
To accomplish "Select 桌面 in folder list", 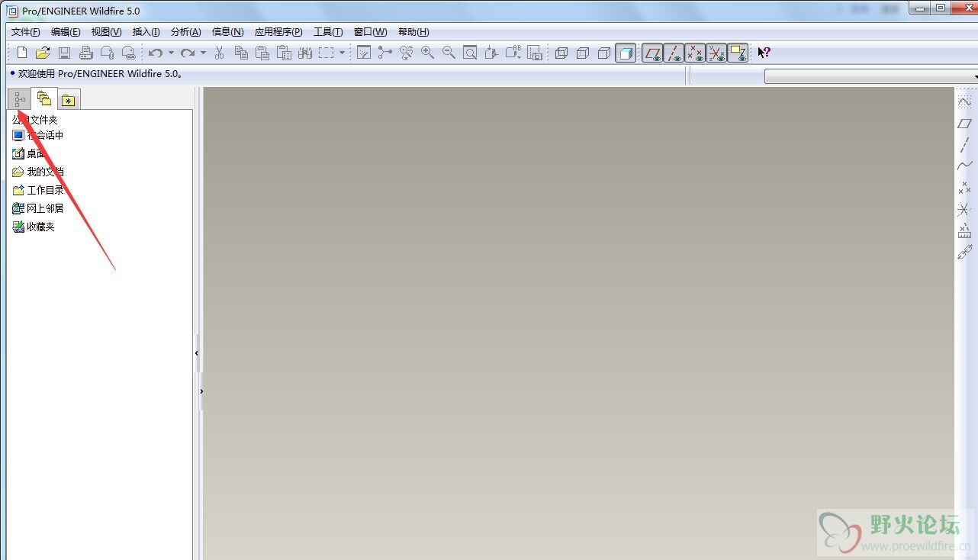I will (x=29, y=153).
